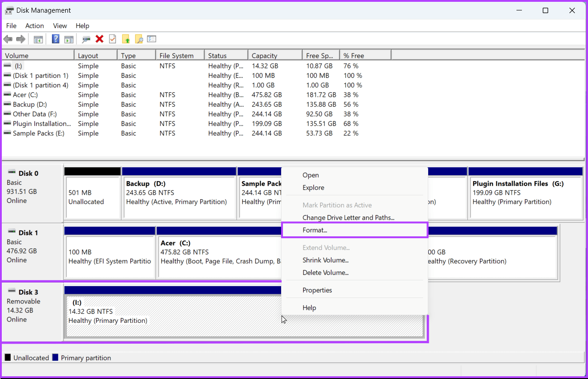Choose Shrink Volume... from context menu
Screen dimensions: 588x379
[354, 260]
